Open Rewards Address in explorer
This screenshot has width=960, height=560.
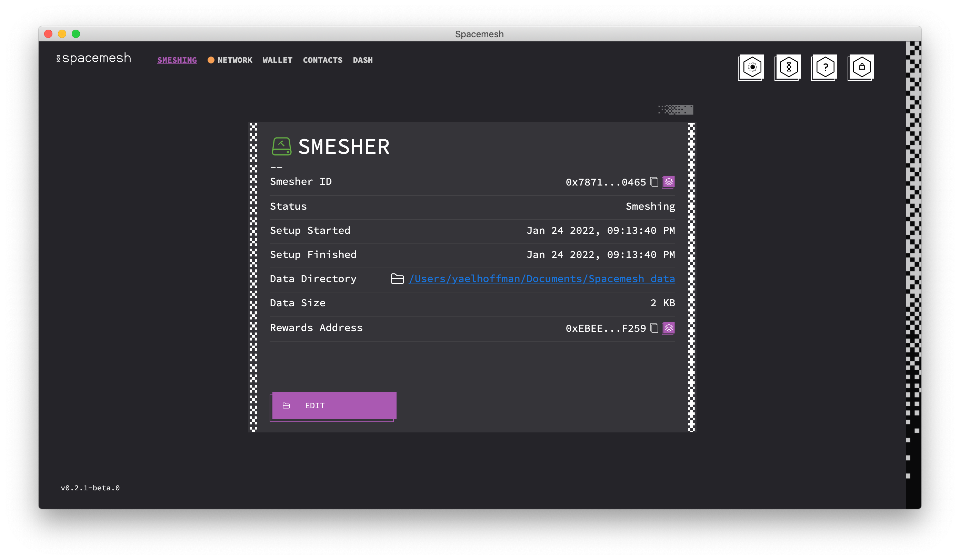(669, 328)
